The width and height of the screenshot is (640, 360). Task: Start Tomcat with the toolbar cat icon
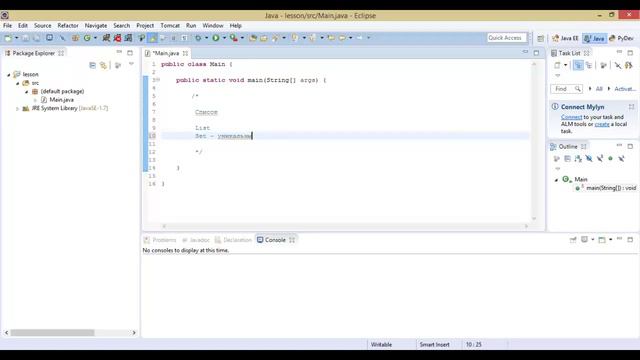[x=106, y=38]
